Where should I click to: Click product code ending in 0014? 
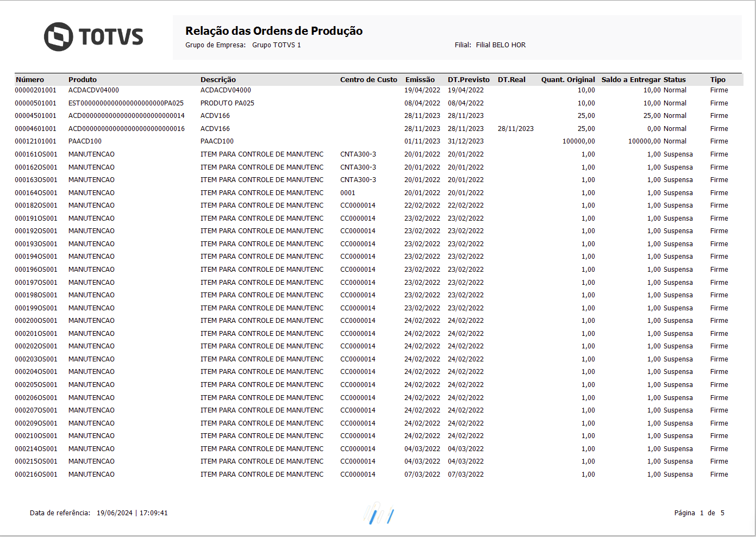pyautogui.click(x=127, y=116)
